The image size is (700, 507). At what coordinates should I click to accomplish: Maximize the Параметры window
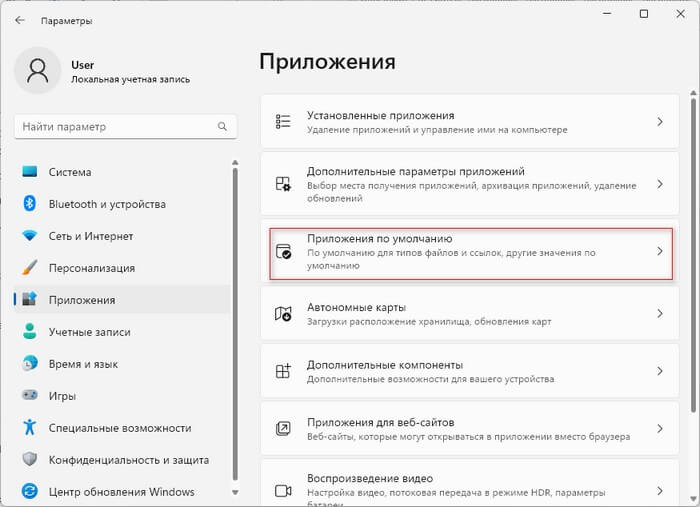644,14
